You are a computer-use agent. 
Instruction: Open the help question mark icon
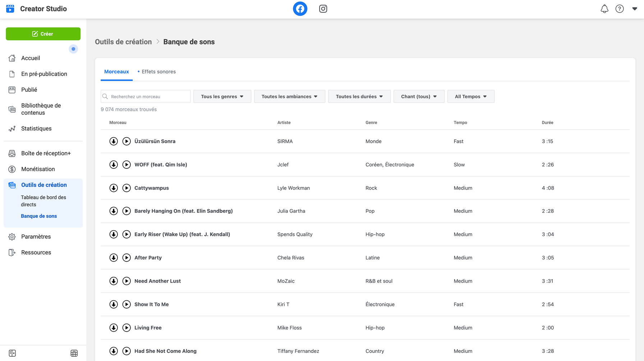[620, 9]
